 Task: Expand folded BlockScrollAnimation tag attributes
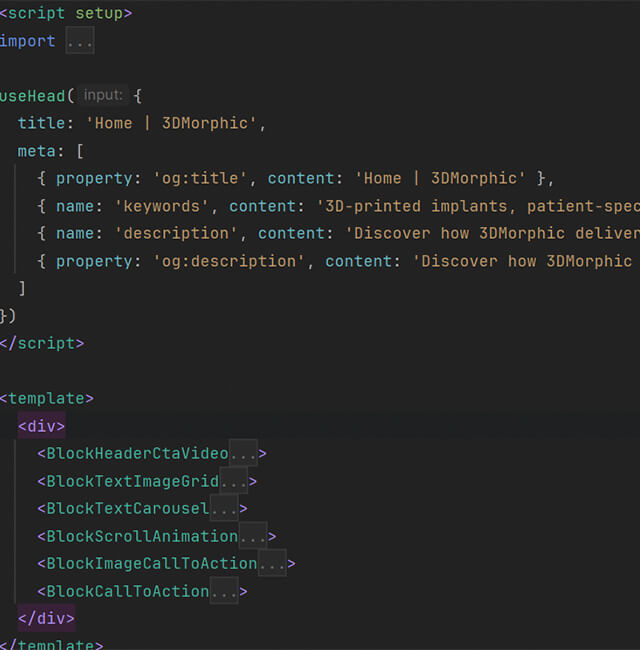[253, 536]
